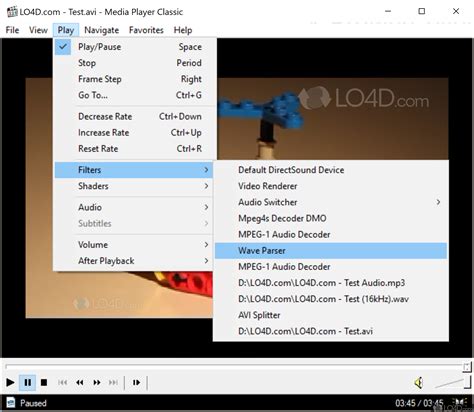Select the Test Audio.mp3 filter entry
This screenshot has width=474, height=412.
point(331,283)
